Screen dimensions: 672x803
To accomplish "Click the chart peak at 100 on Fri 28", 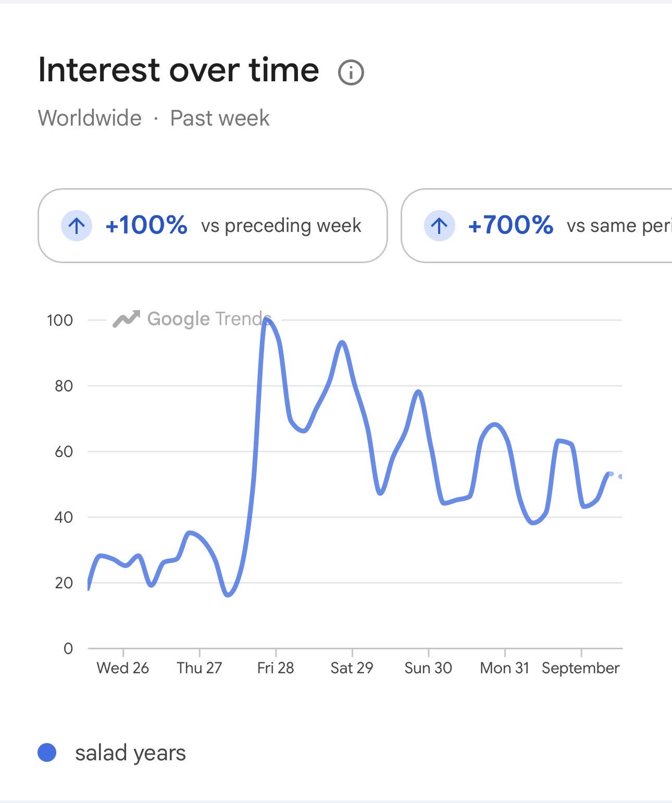I will (267, 320).
